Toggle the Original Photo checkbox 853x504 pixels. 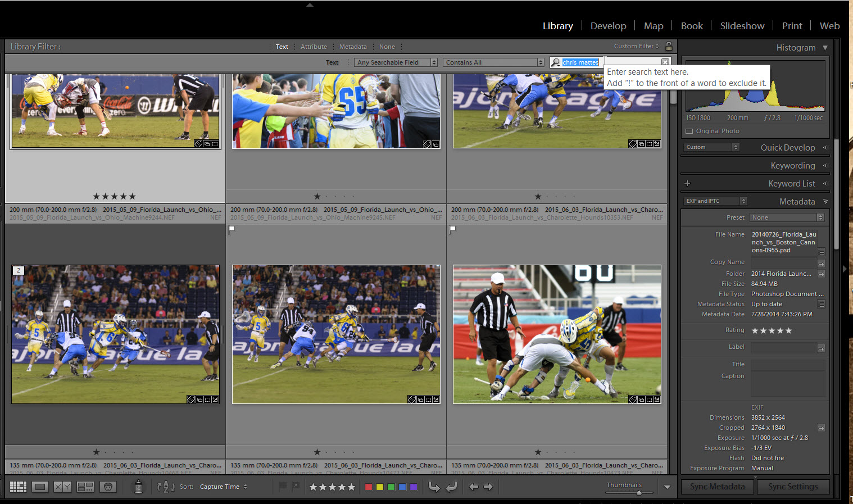689,131
